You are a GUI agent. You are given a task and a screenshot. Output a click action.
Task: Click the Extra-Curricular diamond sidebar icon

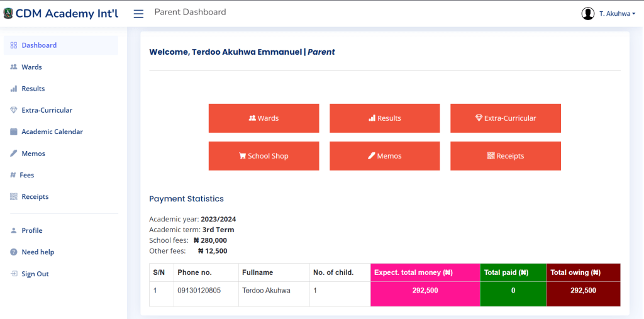click(x=14, y=110)
